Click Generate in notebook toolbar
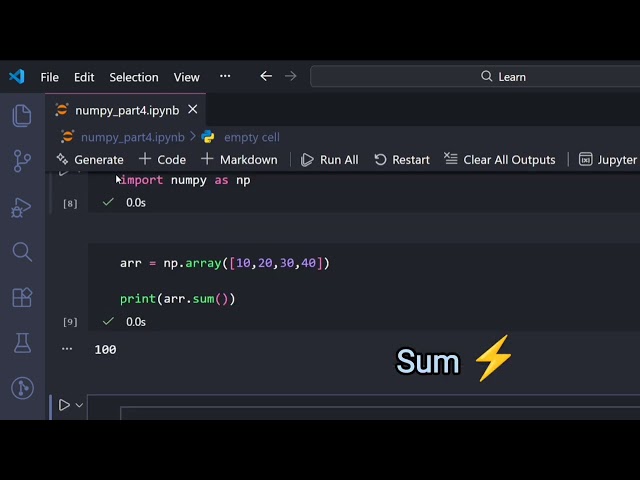Image resolution: width=640 pixels, height=480 pixels. click(x=90, y=160)
